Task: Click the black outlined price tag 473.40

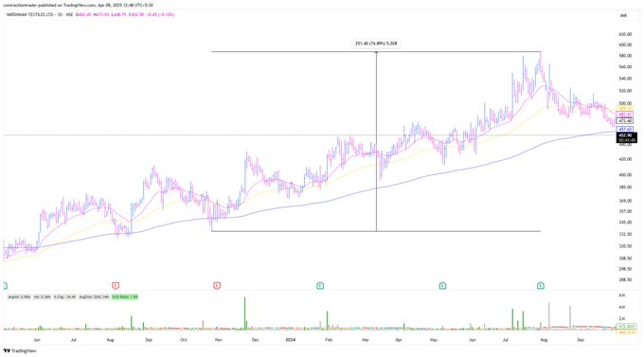Action: pyautogui.click(x=625, y=121)
